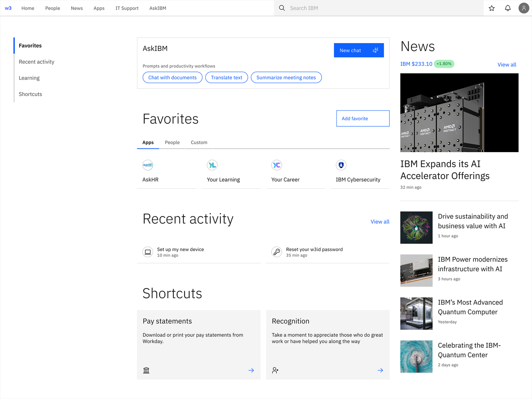Viewport: 532px width, 399px height.
Task: Click the Pay statements Workday description text
Action: coord(193,338)
